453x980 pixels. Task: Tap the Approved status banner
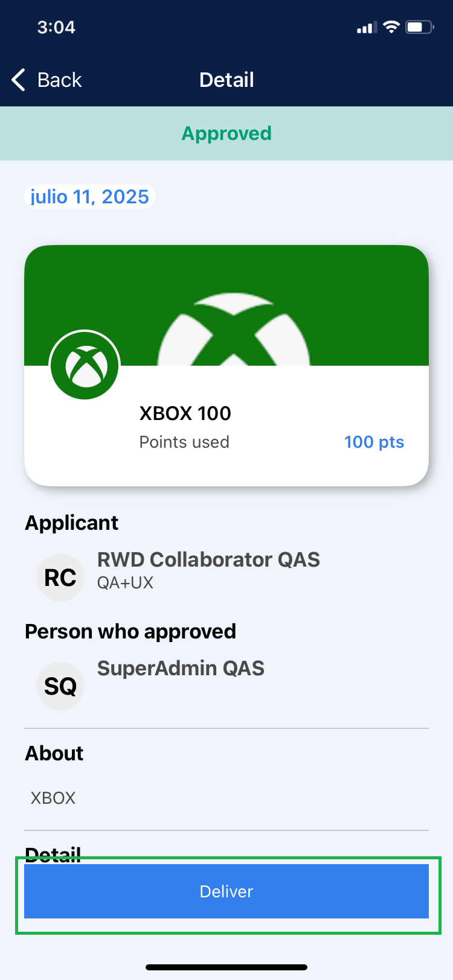pos(226,133)
